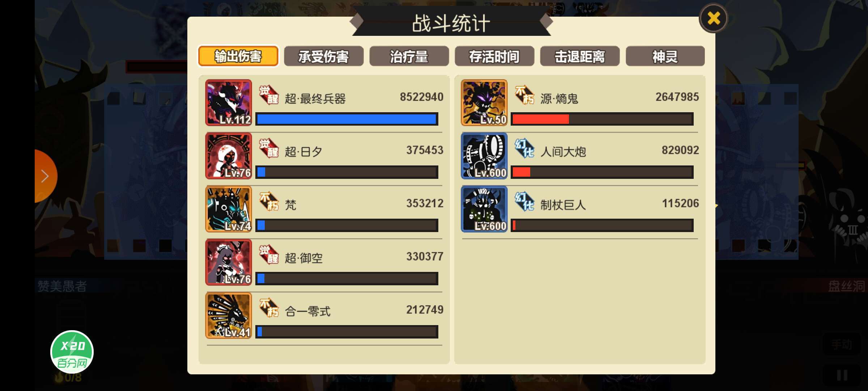The image size is (868, 391).
Task: Close the 战斗统计 dialog
Action: 713,18
